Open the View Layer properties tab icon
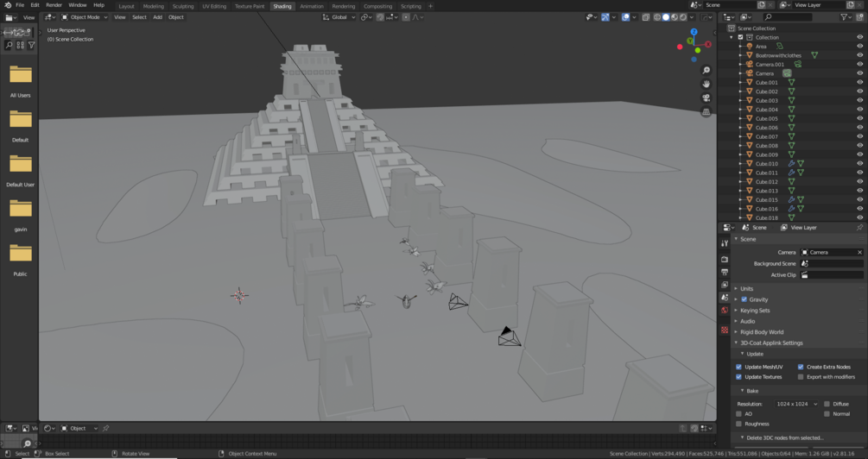The height and width of the screenshot is (459, 868). coord(725,285)
